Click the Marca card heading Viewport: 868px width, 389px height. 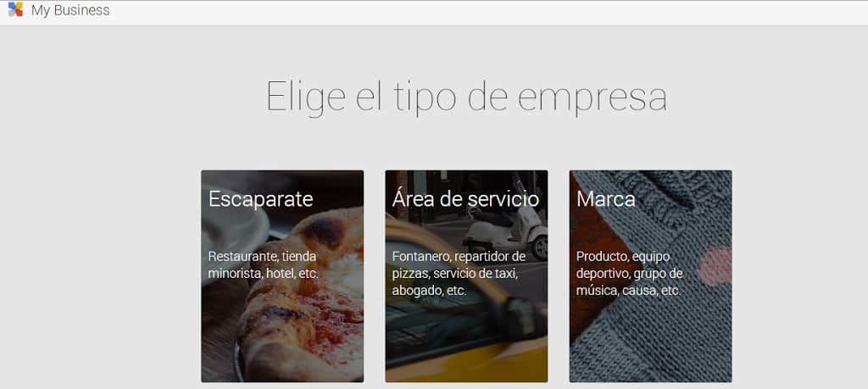click(605, 199)
